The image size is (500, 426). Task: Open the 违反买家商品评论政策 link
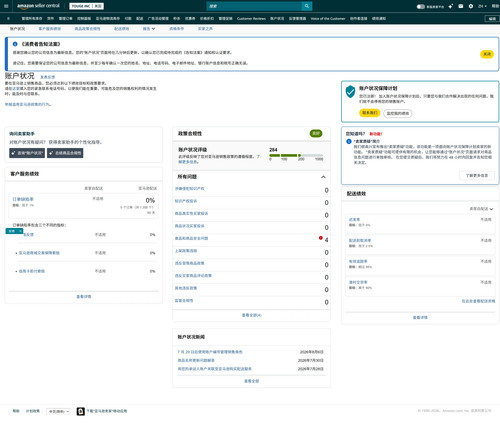193,276
